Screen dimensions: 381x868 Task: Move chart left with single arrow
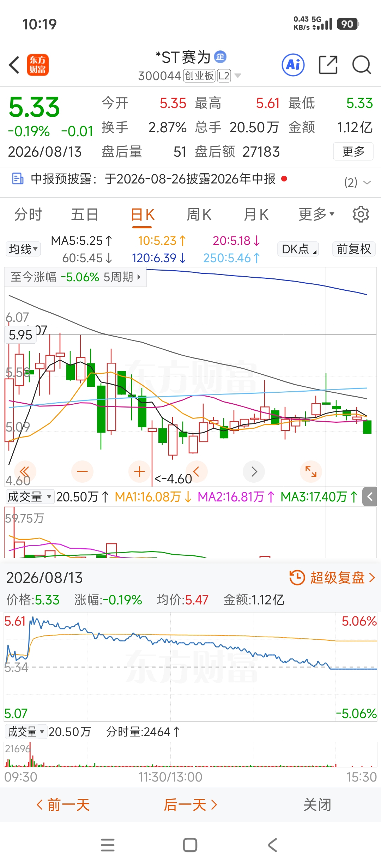click(x=196, y=471)
